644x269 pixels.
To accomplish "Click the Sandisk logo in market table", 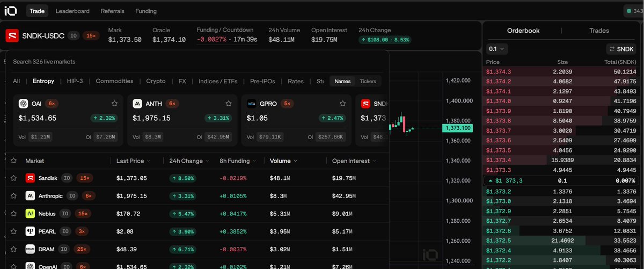I will pos(30,178).
